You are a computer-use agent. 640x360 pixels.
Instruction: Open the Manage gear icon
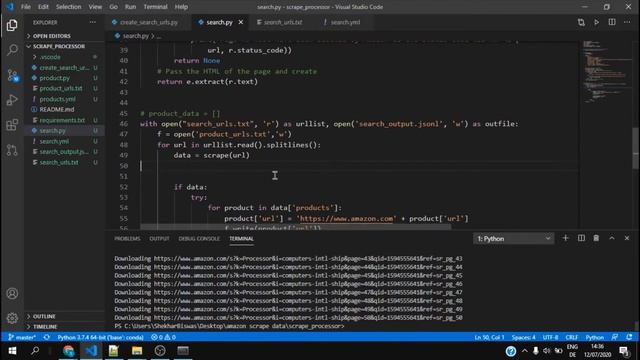pos(12,318)
